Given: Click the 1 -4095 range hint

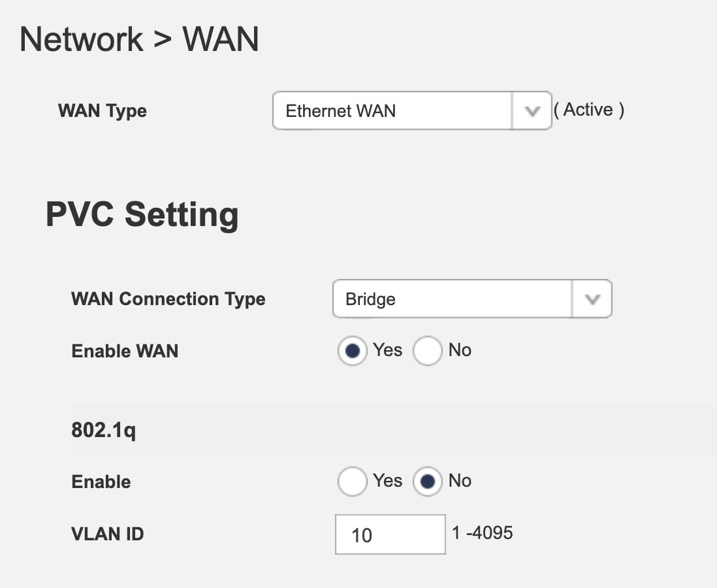Looking at the screenshot, I should (x=483, y=532).
